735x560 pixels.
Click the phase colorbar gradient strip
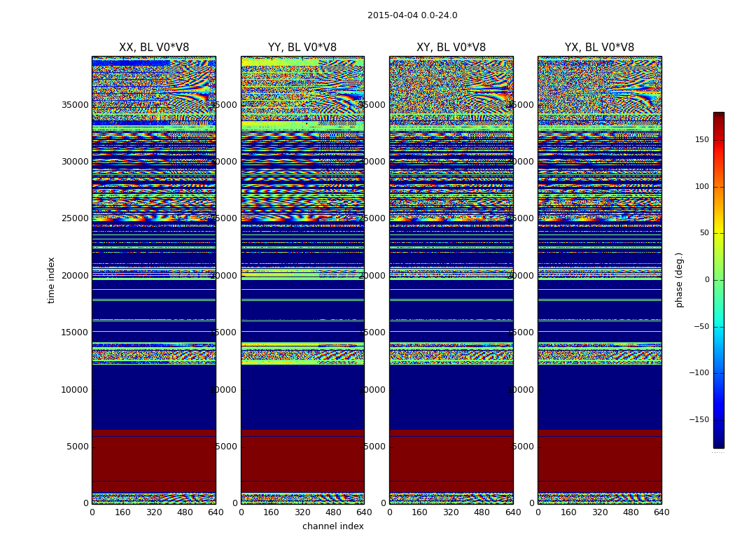[x=719, y=280]
